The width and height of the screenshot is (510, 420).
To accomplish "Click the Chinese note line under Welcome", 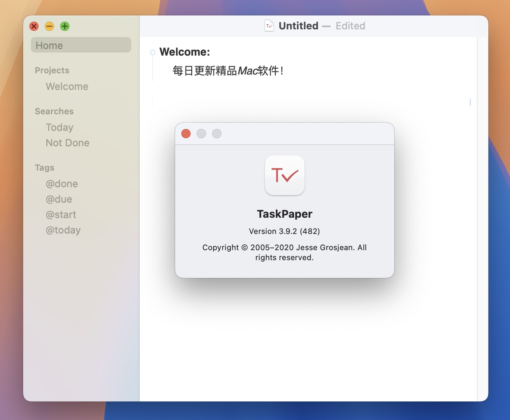I will pyautogui.click(x=228, y=71).
